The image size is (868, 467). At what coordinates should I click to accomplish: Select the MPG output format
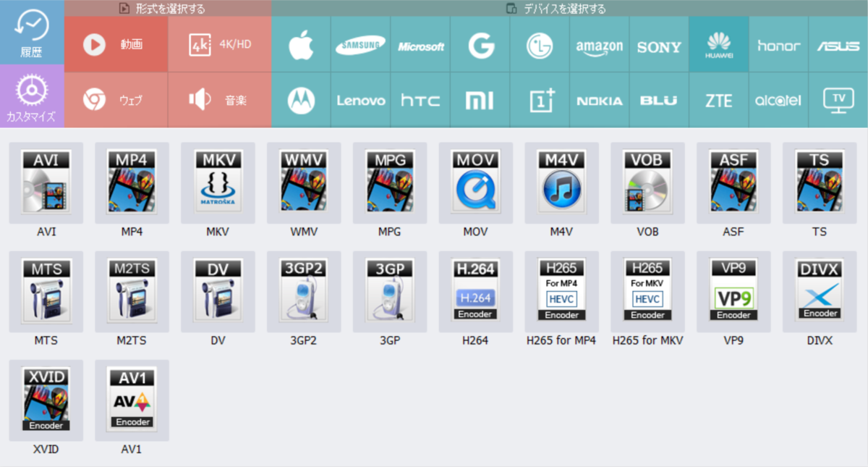pyautogui.click(x=390, y=183)
